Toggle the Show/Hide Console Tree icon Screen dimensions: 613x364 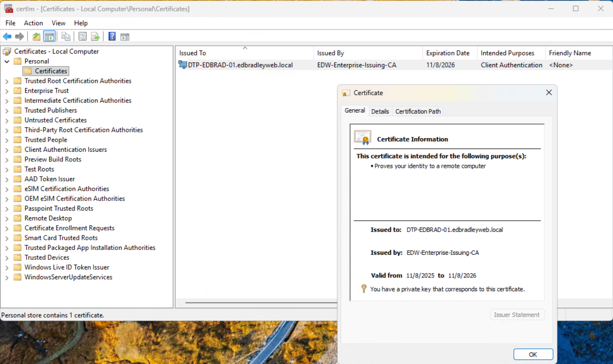[x=49, y=36]
